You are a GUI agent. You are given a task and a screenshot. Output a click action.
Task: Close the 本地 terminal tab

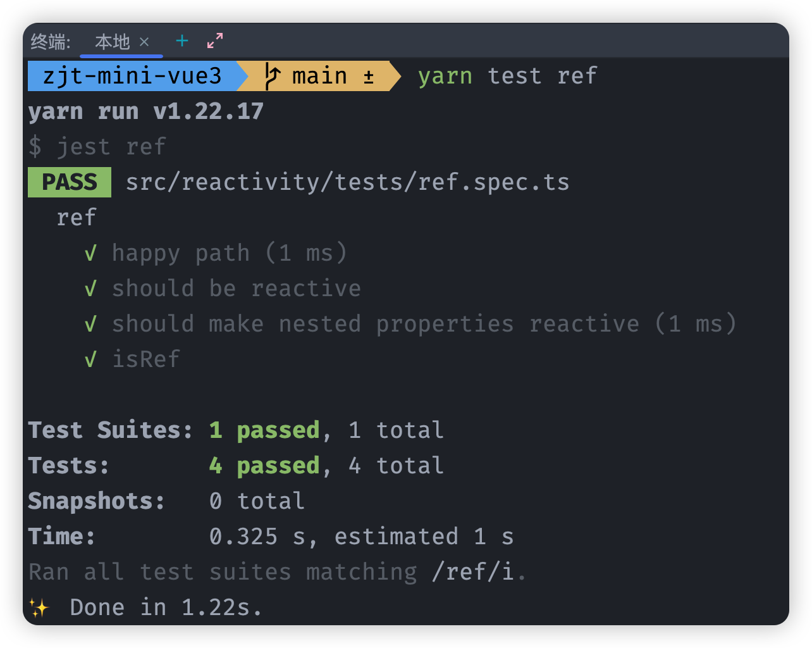[x=144, y=42]
